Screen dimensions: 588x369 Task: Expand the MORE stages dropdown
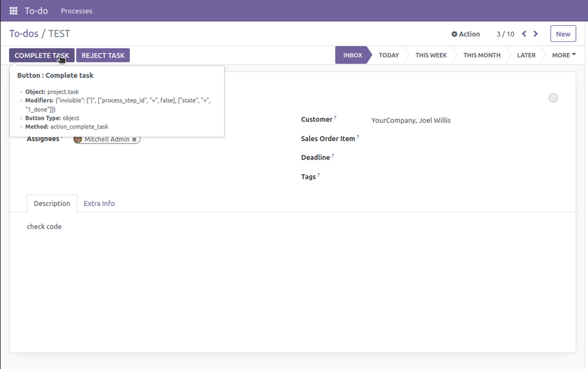(x=564, y=55)
